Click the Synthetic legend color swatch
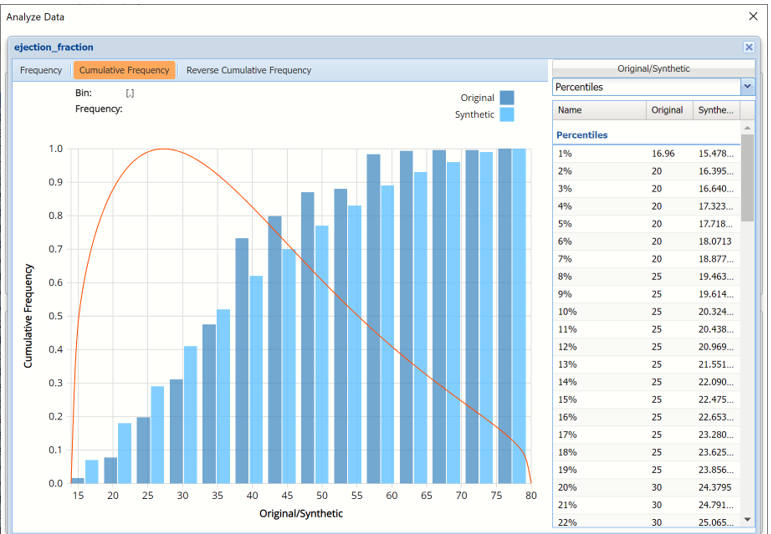 click(507, 115)
